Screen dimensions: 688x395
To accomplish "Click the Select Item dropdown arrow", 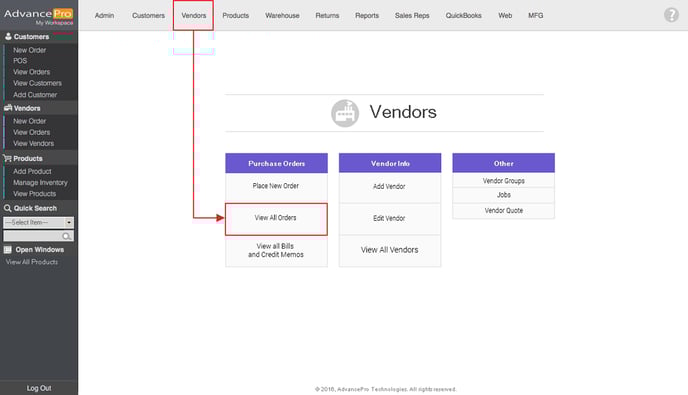I will tap(69, 223).
